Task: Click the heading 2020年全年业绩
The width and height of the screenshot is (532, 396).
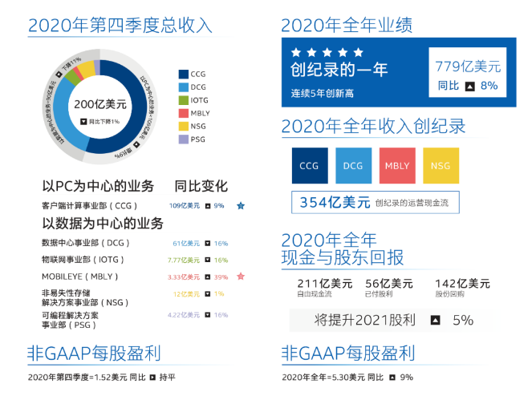Action: point(347,26)
